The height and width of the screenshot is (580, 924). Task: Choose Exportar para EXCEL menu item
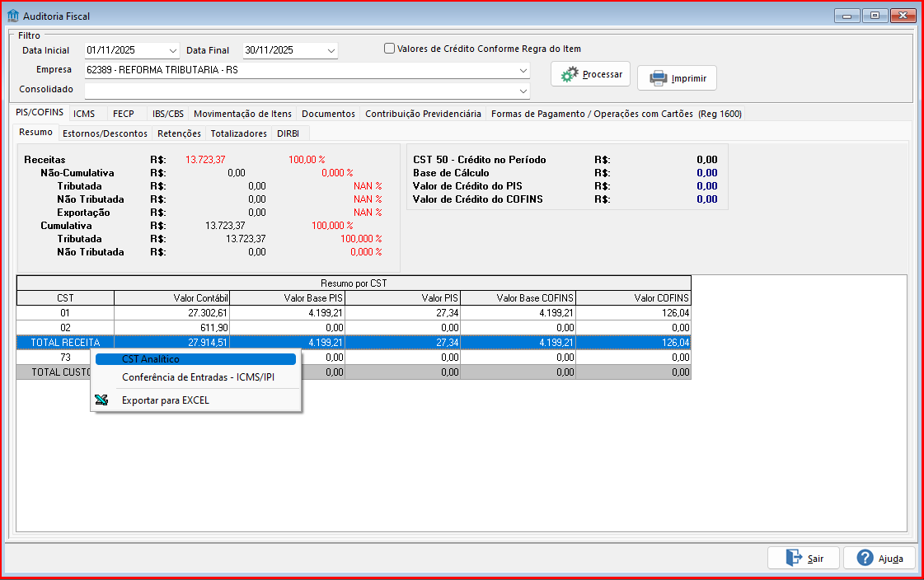pyautogui.click(x=166, y=400)
